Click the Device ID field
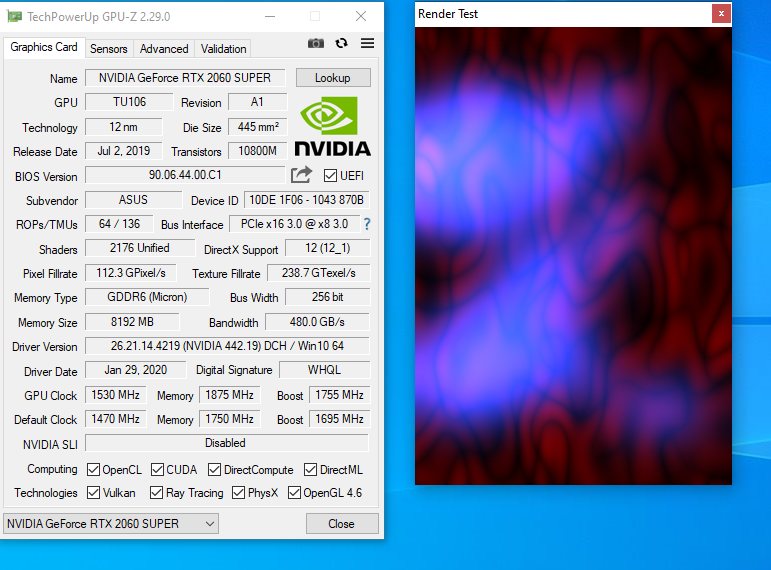The width and height of the screenshot is (771, 570). [x=306, y=200]
